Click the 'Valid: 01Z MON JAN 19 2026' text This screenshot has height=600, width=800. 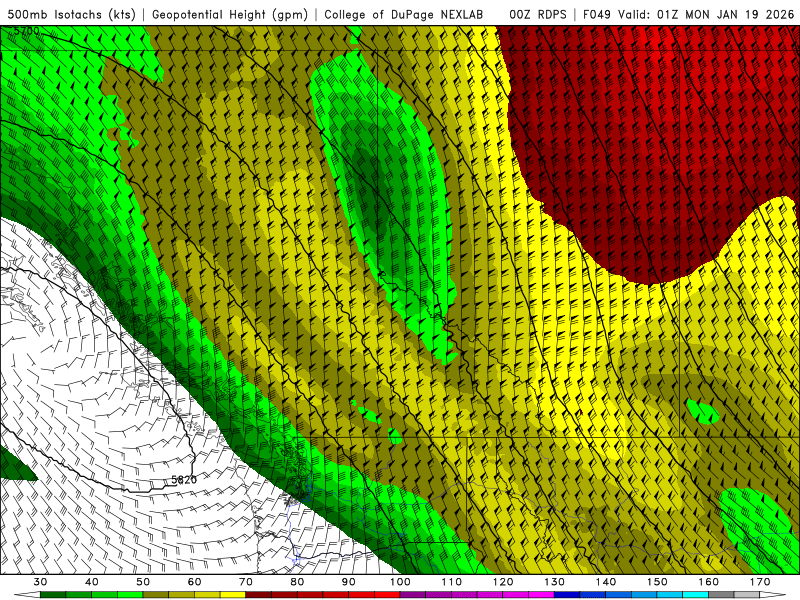point(706,15)
